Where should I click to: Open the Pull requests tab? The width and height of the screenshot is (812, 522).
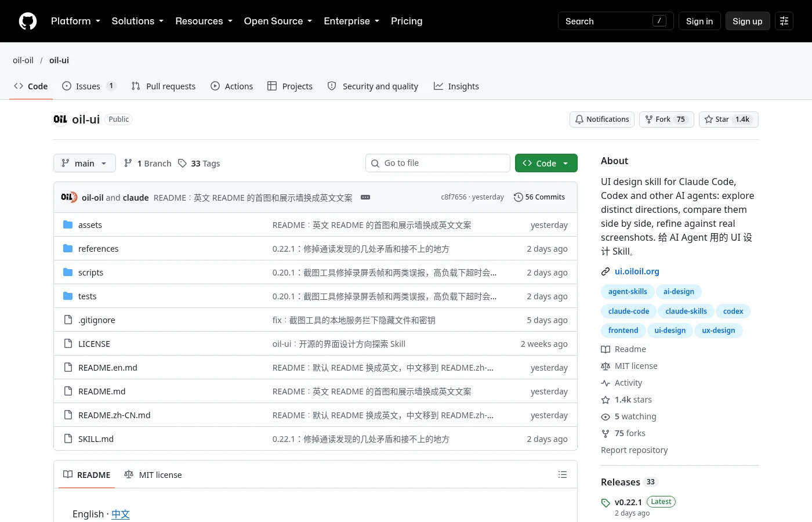point(164,86)
